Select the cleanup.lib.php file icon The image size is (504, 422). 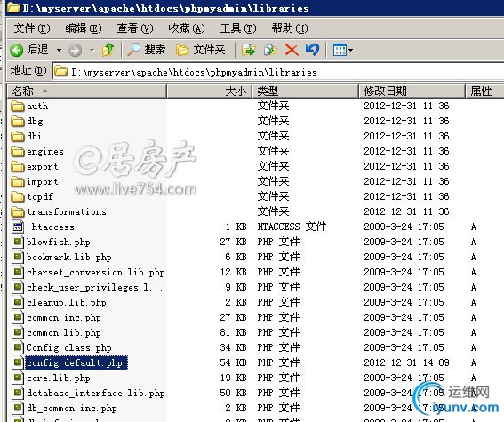pos(18,302)
